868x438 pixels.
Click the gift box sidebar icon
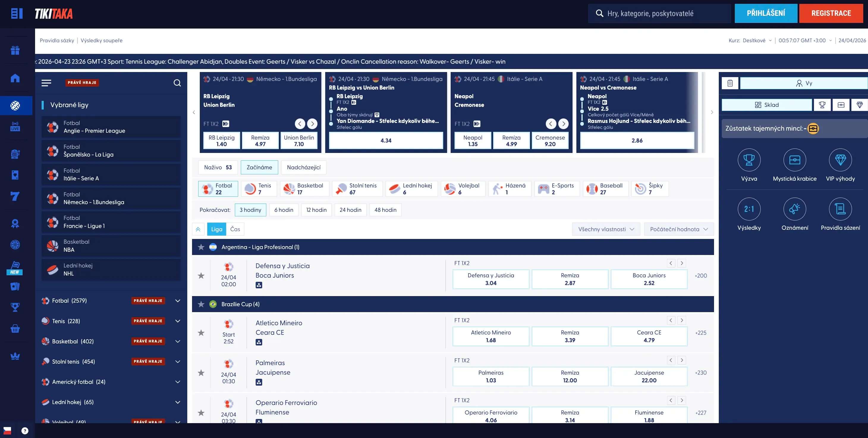(x=15, y=50)
